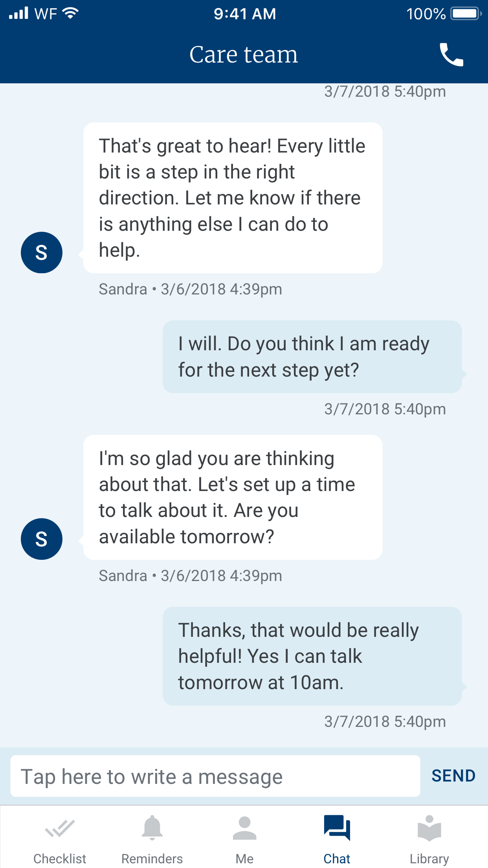Image resolution: width=488 pixels, height=868 pixels.
Task: Select the "available tomorrow?" message from Sandra
Action: click(x=233, y=497)
